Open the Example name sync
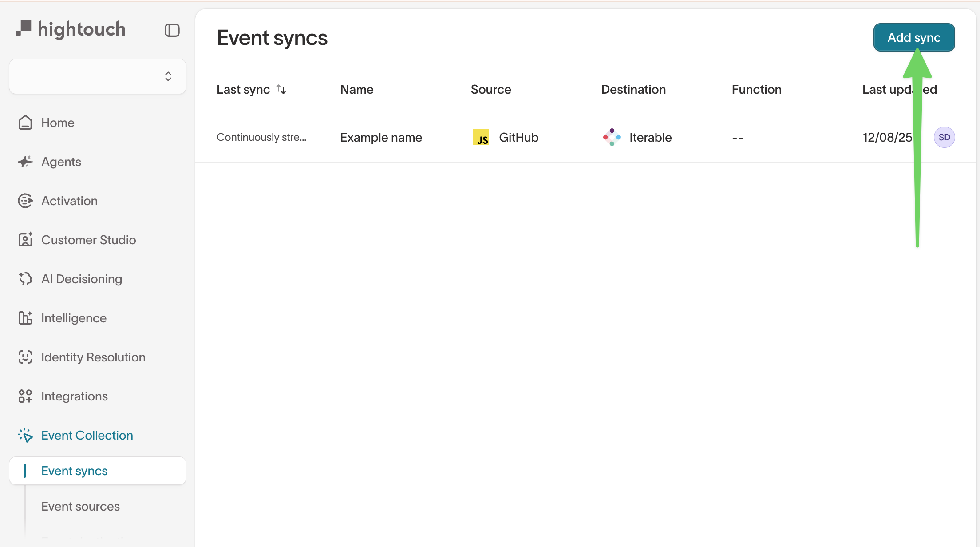The height and width of the screenshot is (547, 980). coord(381,137)
